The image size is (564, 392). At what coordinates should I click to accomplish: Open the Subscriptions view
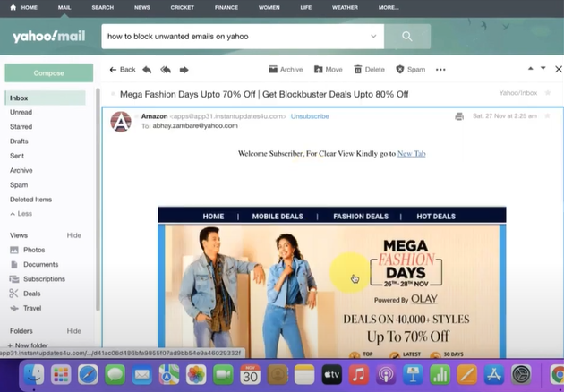pos(38,279)
